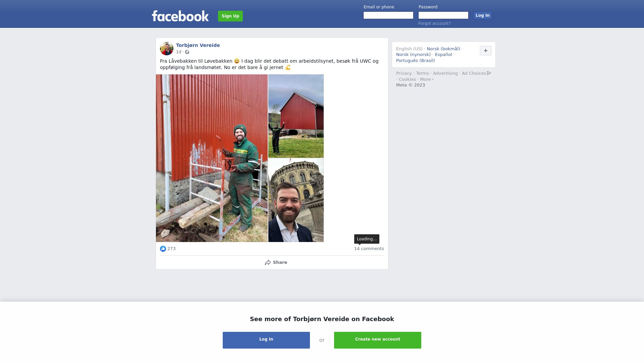The image size is (644, 362).
Task: Click Forgot account? link
Action: (434, 23)
